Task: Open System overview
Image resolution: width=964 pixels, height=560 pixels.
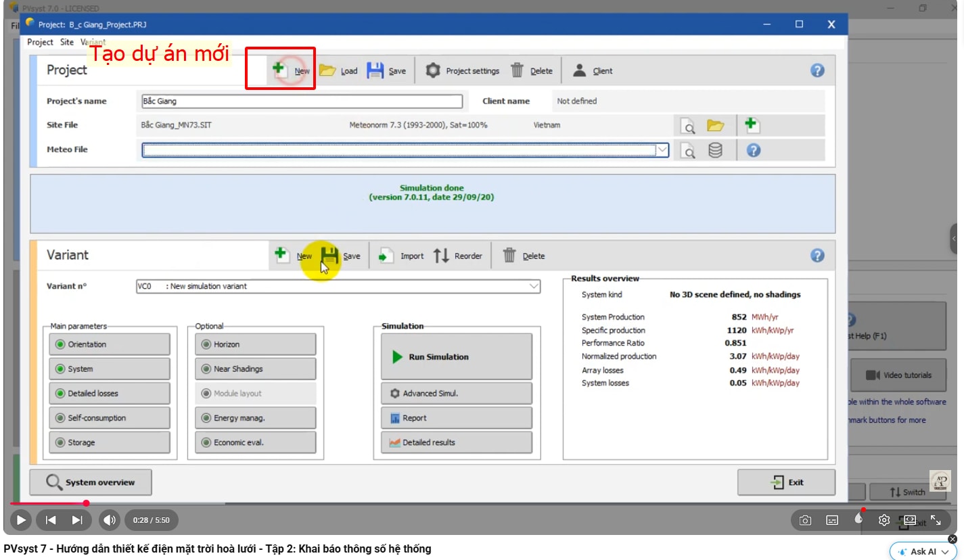Action: pos(91,482)
